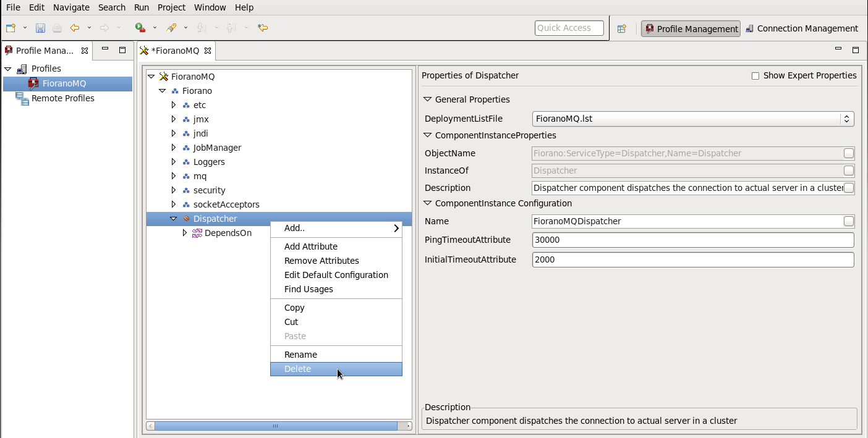Close the Profile Management view tab
This screenshot has width=868, height=438.
pos(85,51)
